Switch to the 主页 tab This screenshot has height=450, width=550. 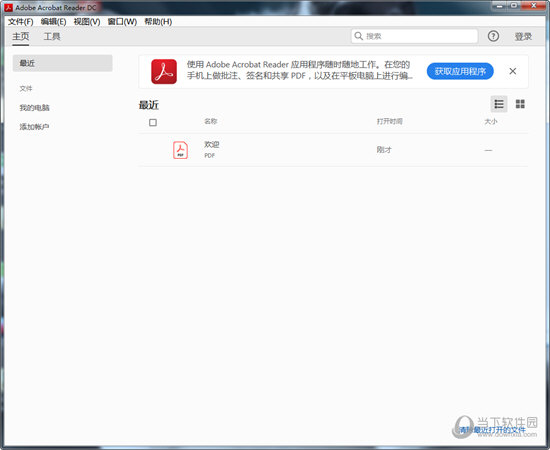[x=21, y=36]
